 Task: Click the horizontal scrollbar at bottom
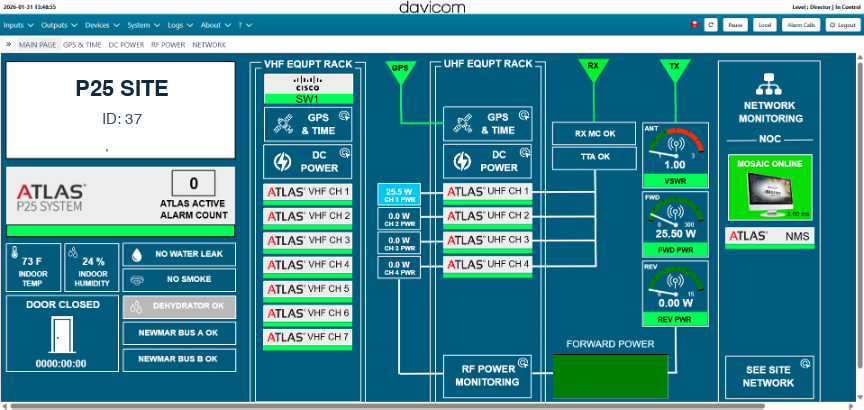(387, 407)
